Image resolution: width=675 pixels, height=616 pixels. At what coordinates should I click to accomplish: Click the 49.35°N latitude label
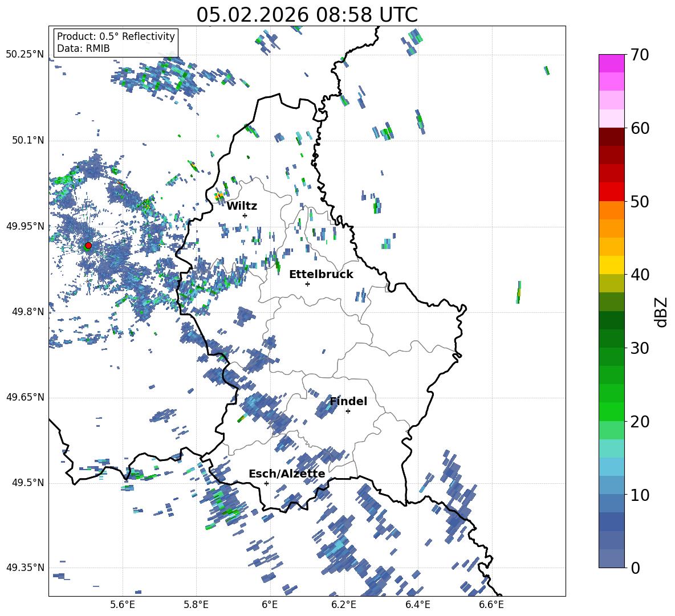(x=25, y=568)
